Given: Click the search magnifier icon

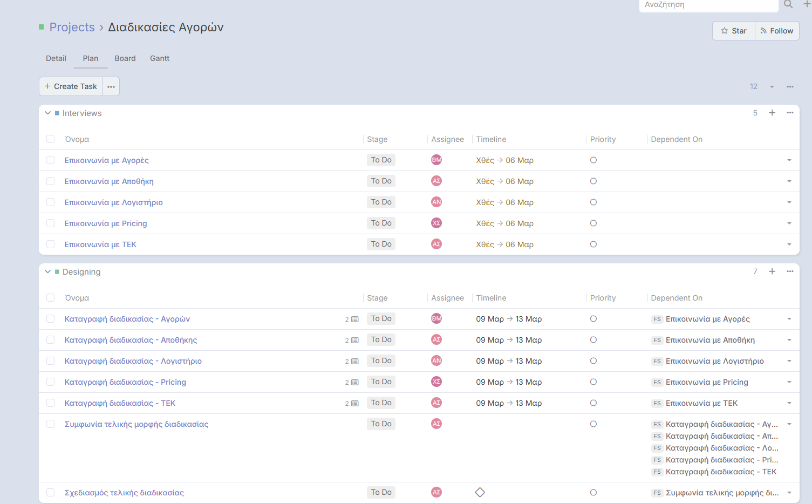Looking at the screenshot, I should 788,4.
